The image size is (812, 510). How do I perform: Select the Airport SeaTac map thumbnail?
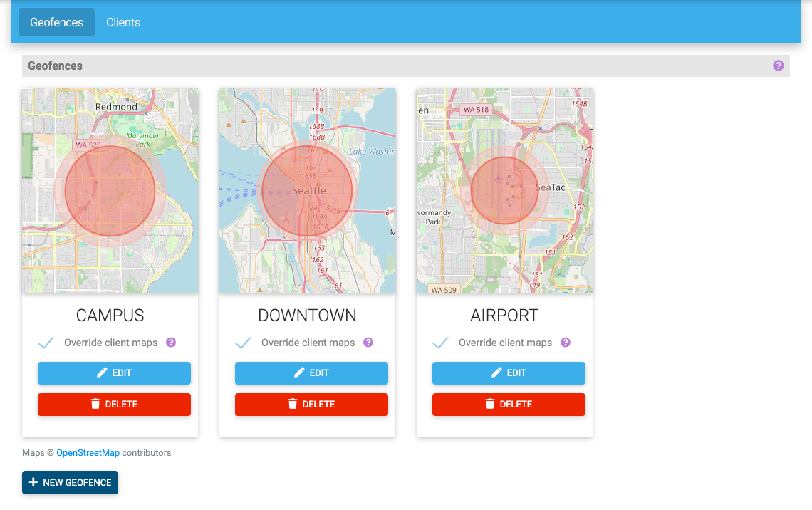[504, 191]
